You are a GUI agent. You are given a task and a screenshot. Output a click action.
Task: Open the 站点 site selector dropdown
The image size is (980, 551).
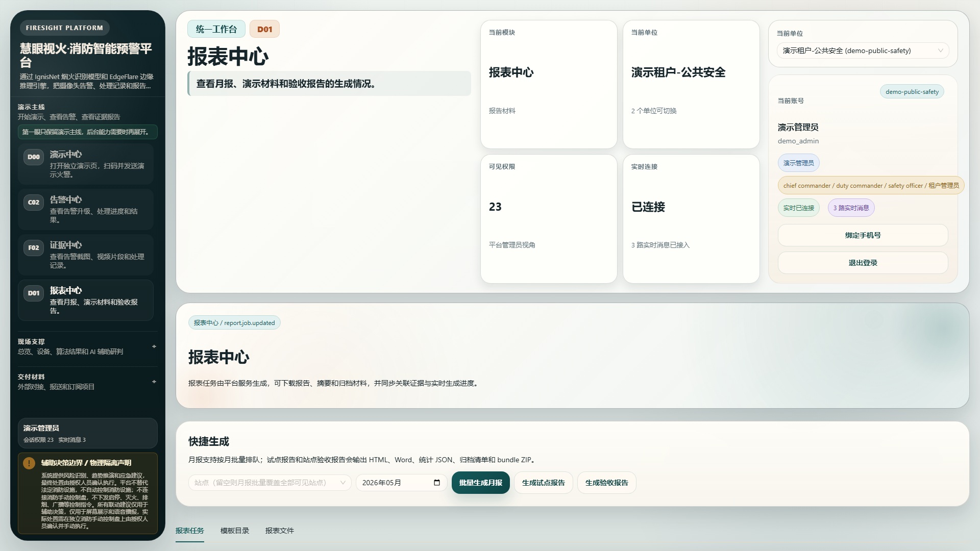click(x=270, y=483)
